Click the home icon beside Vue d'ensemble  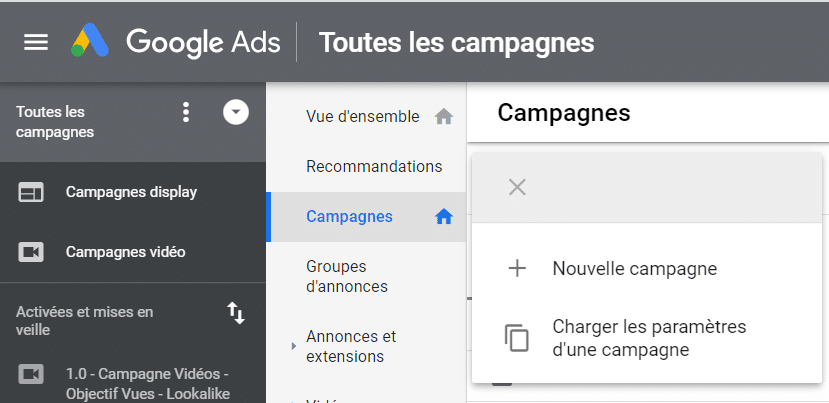(444, 117)
